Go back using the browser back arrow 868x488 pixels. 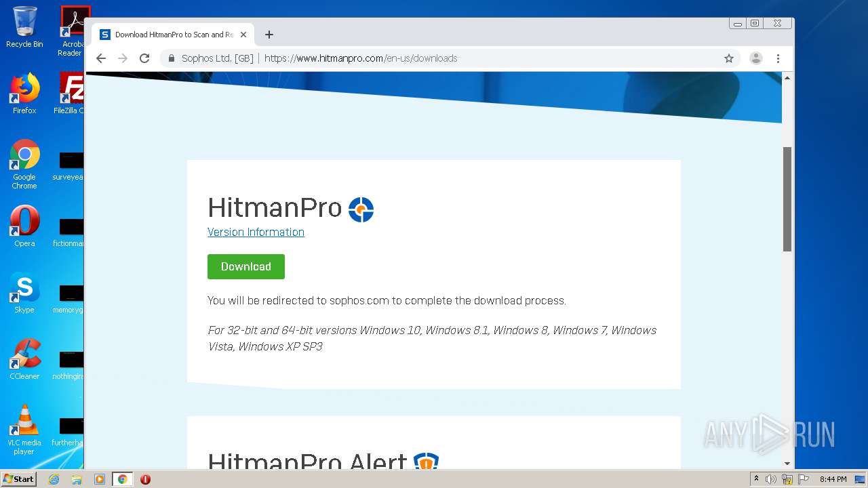101,58
